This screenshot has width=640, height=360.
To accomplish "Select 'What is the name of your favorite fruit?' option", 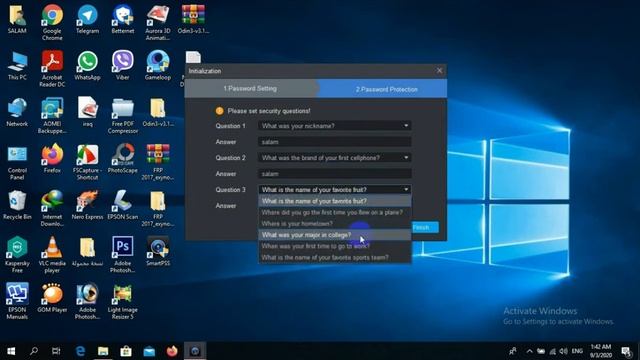I will [x=335, y=201].
